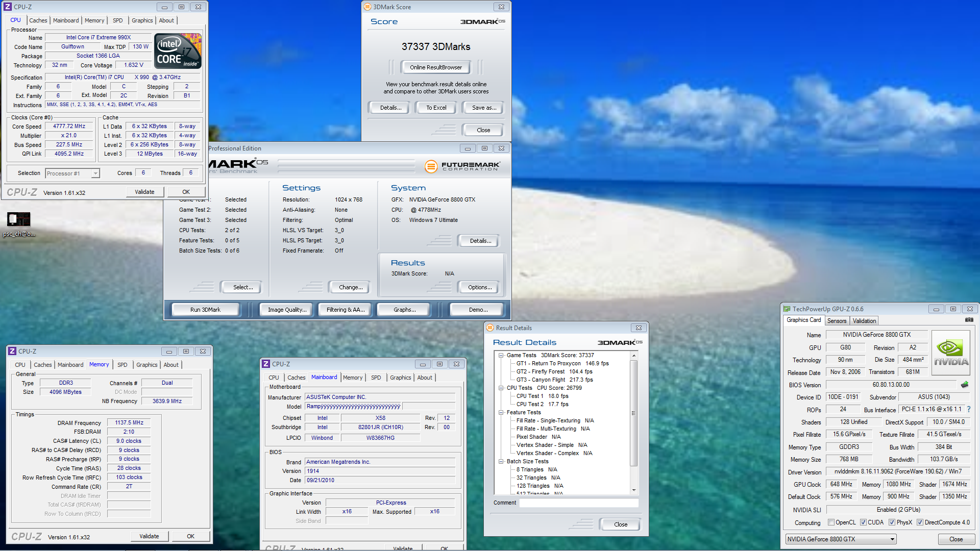Click the Result Details scrollbar thumb
Image resolution: width=980 pixels, height=551 pixels.
634,413
